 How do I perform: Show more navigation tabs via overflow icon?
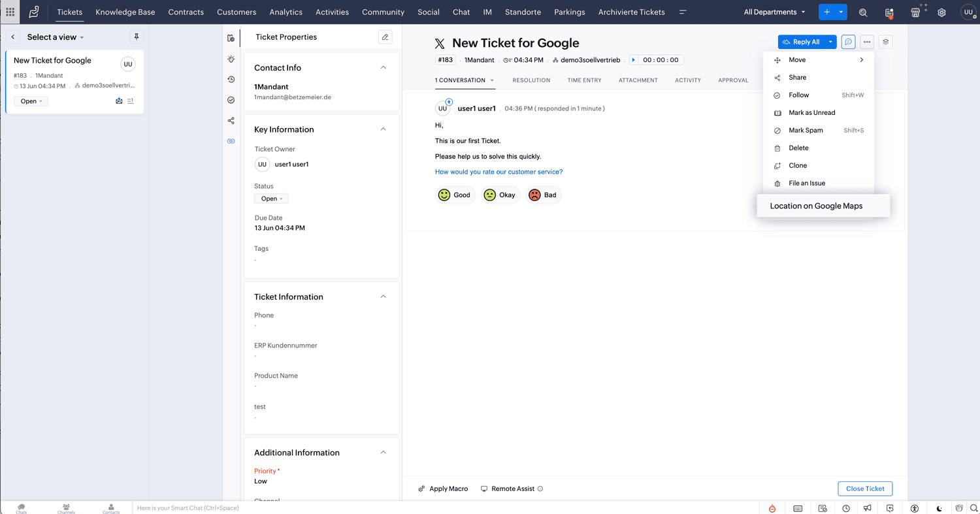[x=683, y=12]
